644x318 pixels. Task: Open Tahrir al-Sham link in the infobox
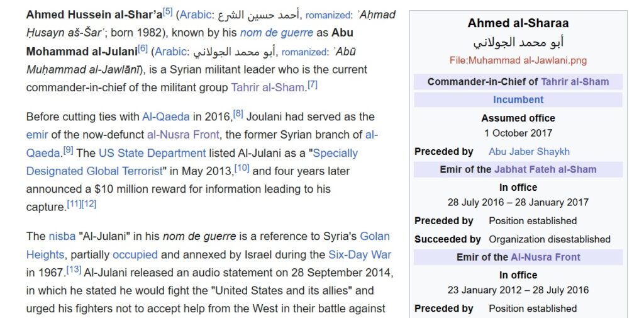click(575, 82)
